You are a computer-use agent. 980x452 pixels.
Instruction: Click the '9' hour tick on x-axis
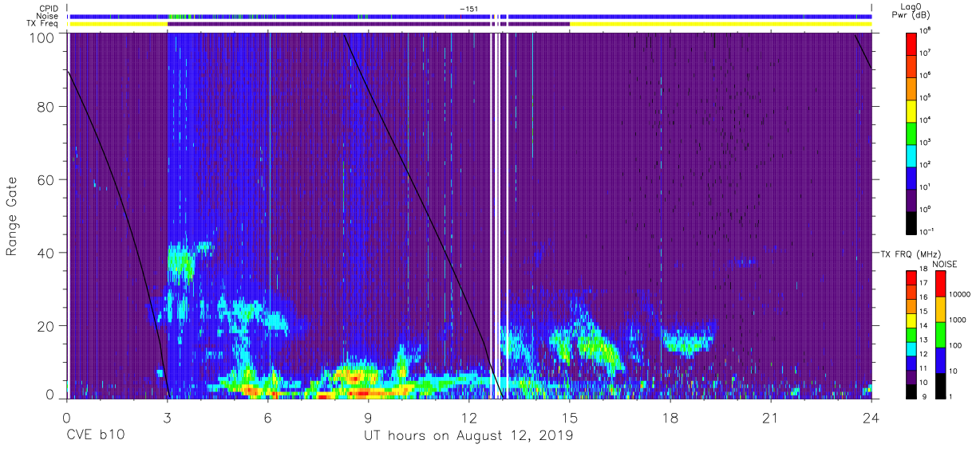(368, 418)
